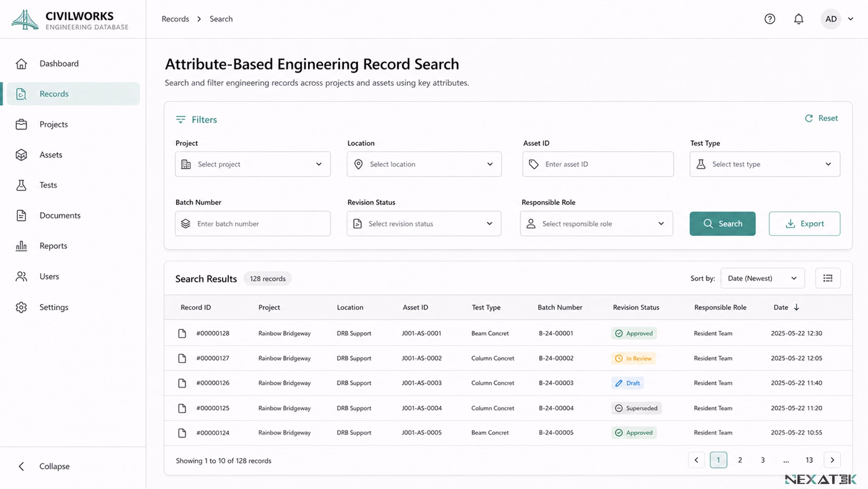Click the file icon for record #00000128

click(182, 333)
